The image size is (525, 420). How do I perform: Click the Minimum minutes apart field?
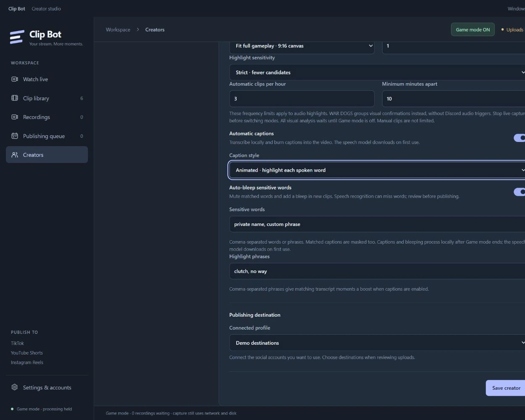tap(454, 99)
